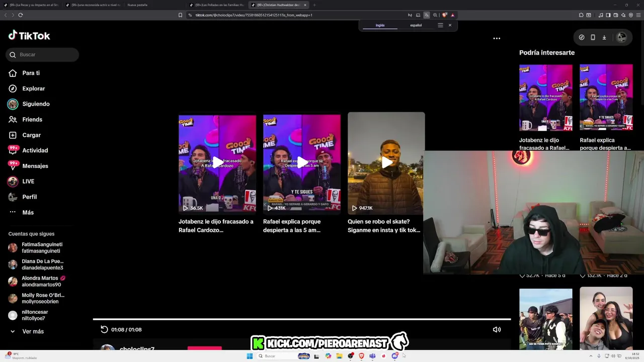Open suggested video with two women selfie
This screenshot has height=362, width=644.
[x=606, y=318]
